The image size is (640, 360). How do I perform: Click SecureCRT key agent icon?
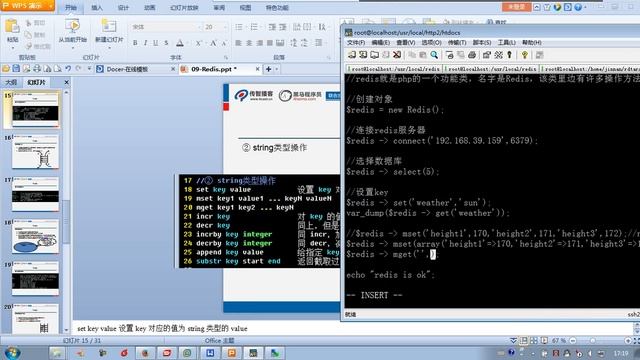[509, 55]
